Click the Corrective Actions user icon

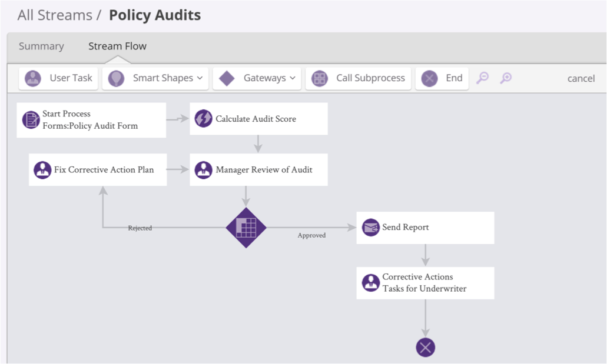(x=370, y=283)
